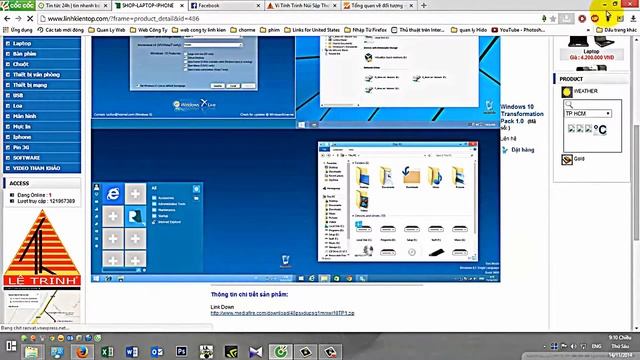Click the red record extension icon
640x360 pixels.
point(582,19)
